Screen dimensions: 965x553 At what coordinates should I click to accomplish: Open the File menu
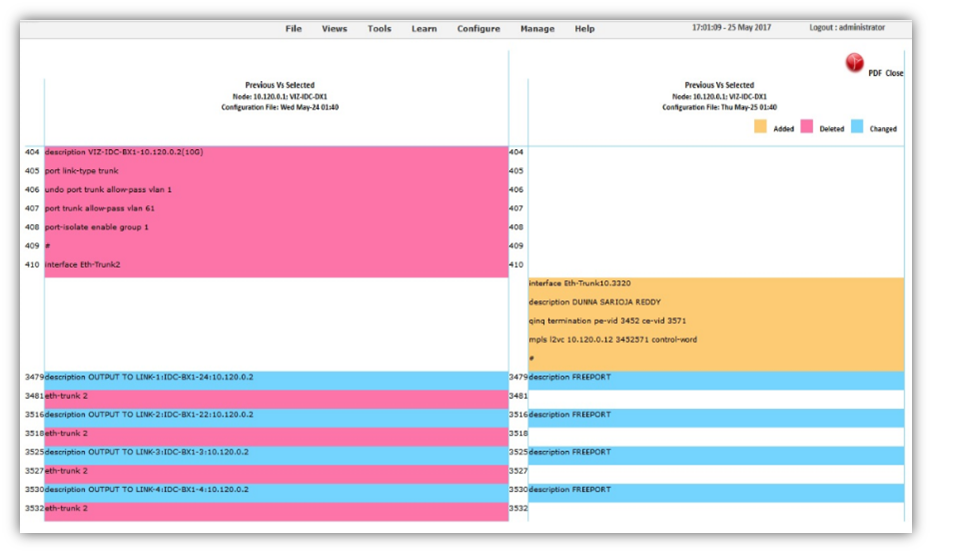pos(293,29)
